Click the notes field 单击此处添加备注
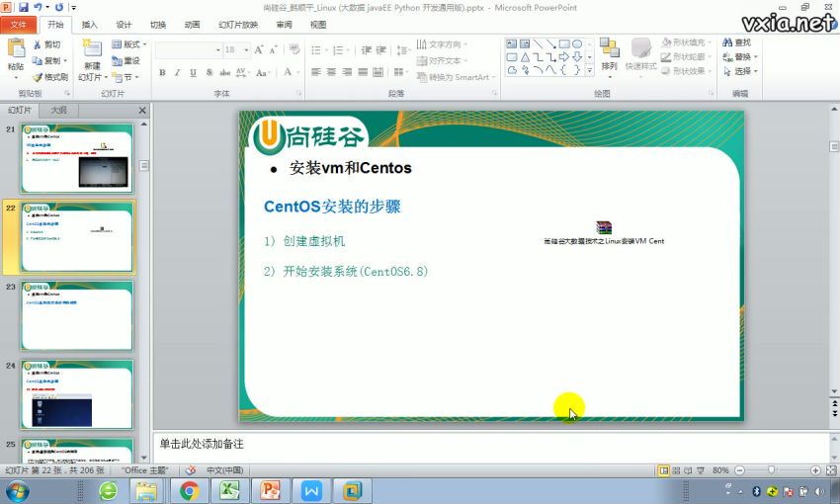Image resolution: width=840 pixels, height=504 pixels. 491,447
